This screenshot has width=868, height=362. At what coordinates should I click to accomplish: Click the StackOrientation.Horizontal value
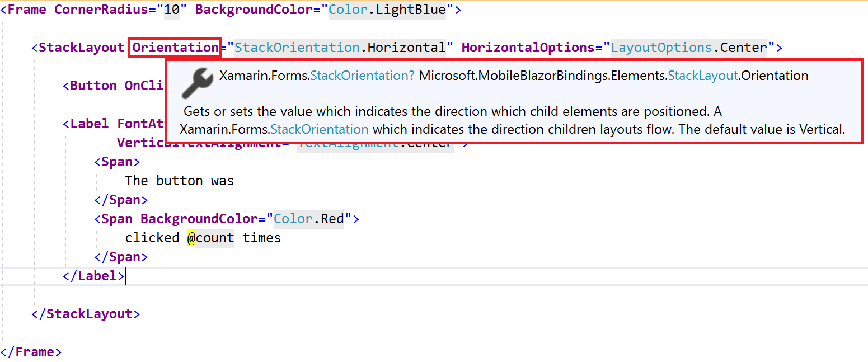point(340,48)
